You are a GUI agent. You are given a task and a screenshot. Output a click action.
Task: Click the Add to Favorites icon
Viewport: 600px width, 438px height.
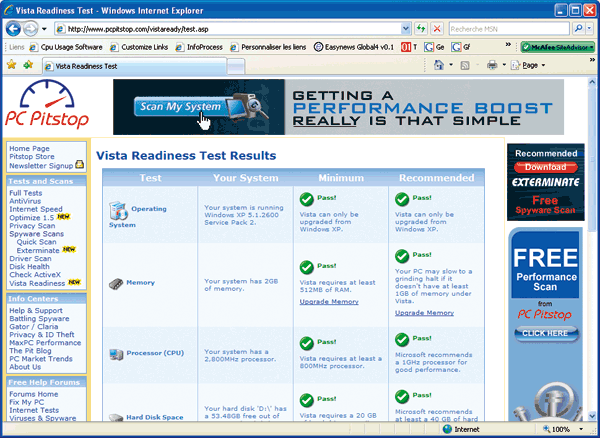pyautogui.click(x=28, y=65)
